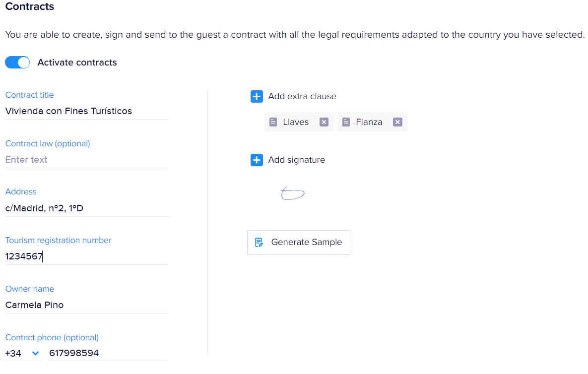Focus the Contact phone number field

(108, 353)
